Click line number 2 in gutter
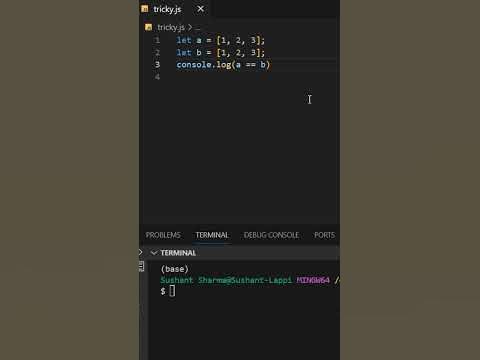 (x=157, y=52)
